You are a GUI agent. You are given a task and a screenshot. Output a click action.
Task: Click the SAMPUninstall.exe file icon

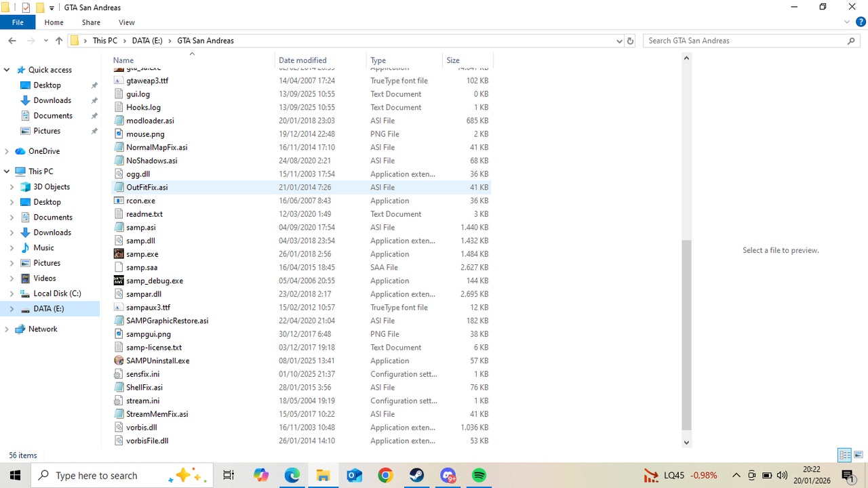pos(119,361)
